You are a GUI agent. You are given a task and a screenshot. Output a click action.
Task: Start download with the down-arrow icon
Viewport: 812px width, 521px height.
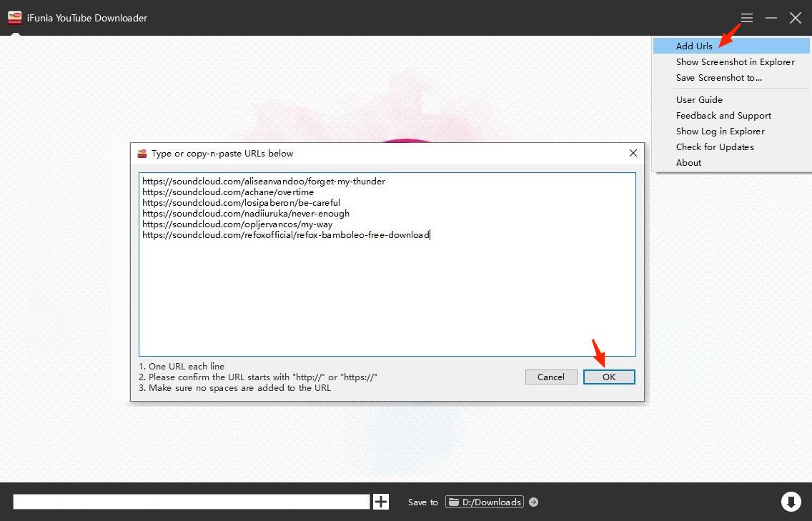point(791,502)
